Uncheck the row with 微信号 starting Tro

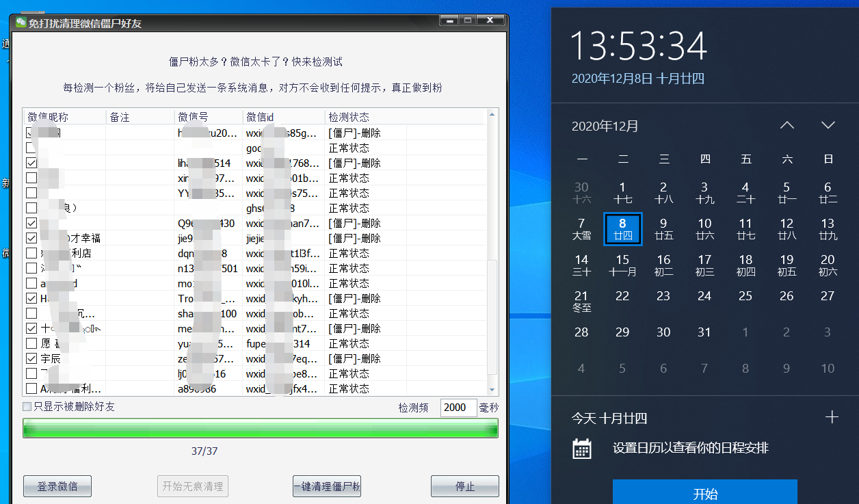click(x=31, y=299)
